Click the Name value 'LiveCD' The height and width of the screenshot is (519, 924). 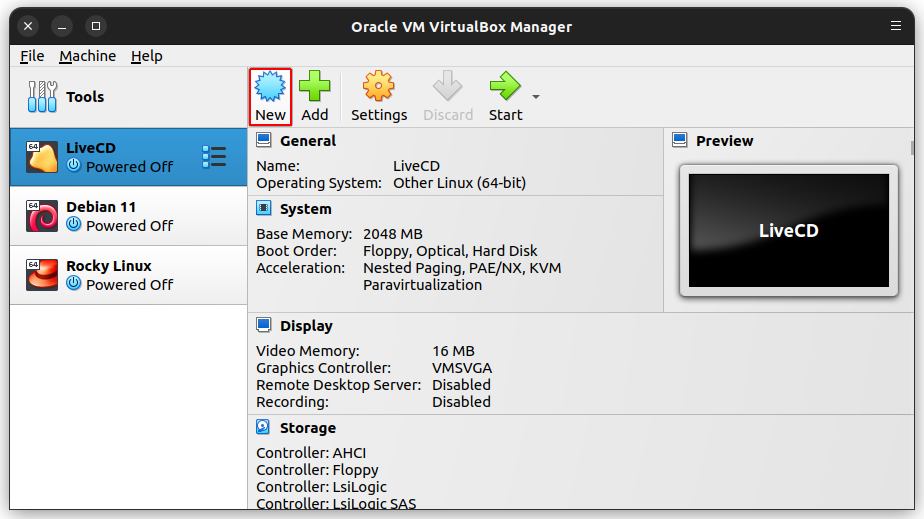416,166
